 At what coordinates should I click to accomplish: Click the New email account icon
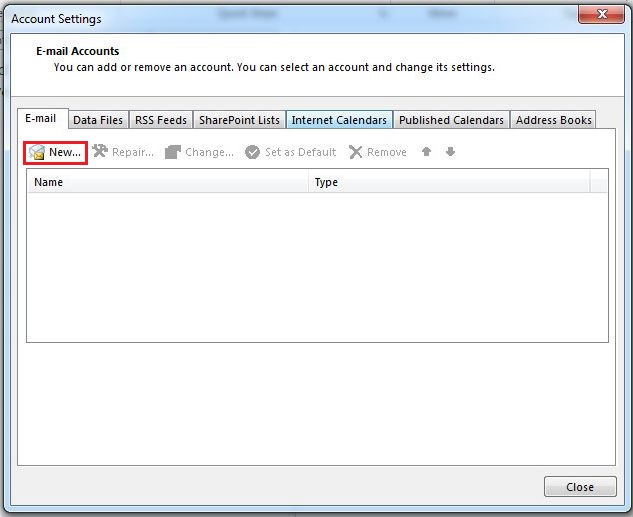pyautogui.click(x=38, y=152)
